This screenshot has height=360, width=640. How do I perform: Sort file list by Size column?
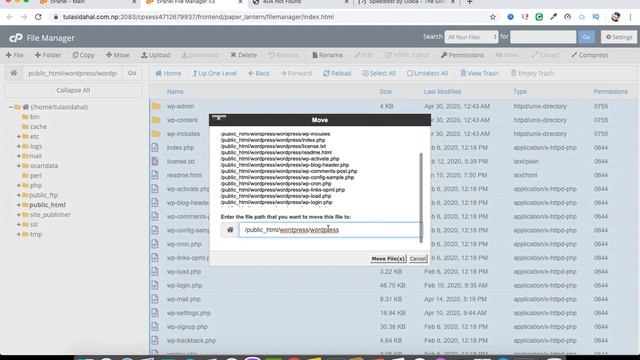coord(385,92)
